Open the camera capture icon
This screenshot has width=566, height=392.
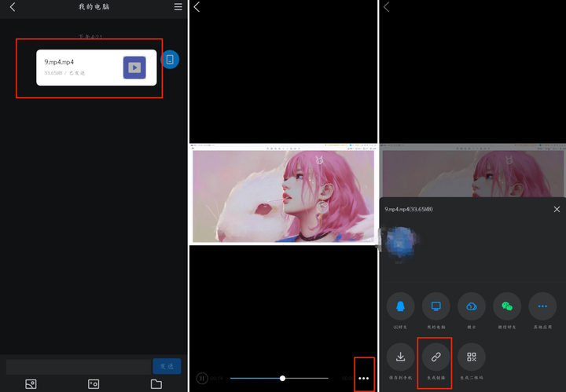pyautogui.click(x=94, y=384)
